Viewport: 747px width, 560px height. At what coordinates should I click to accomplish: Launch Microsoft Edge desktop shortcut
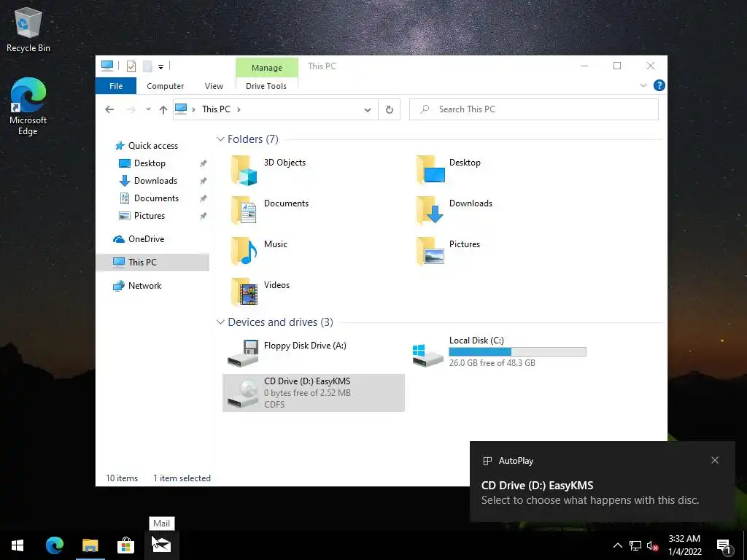[28, 106]
